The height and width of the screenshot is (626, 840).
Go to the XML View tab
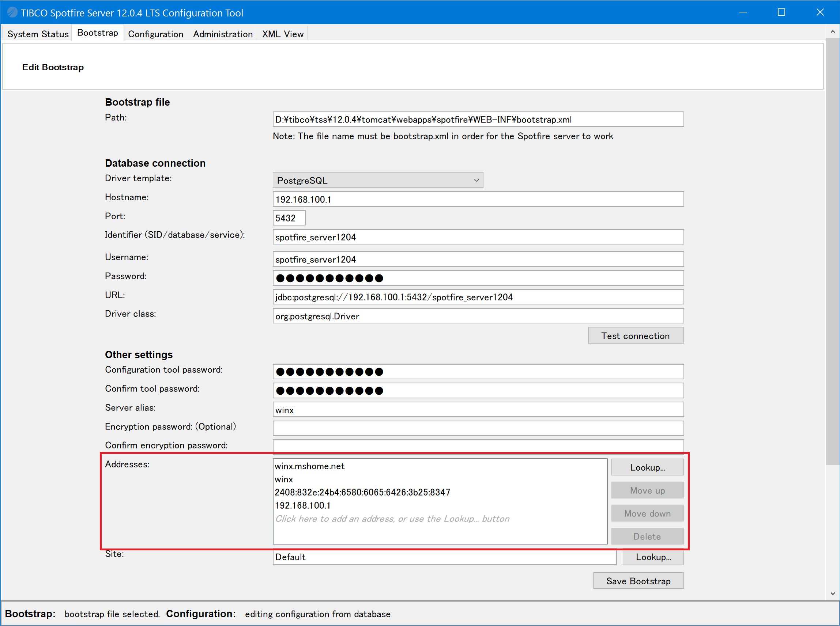[283, 34]
